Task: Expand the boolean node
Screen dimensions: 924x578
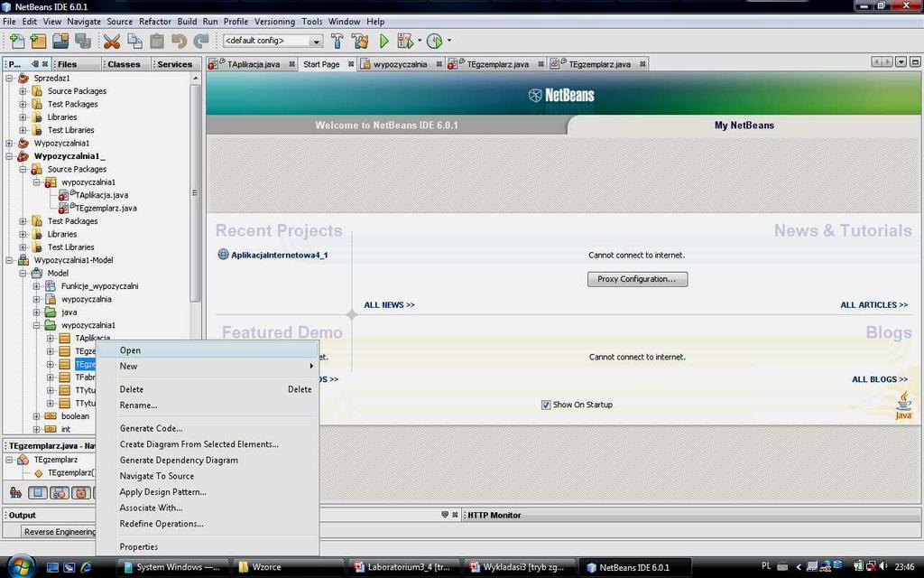Action: [36, 416]
